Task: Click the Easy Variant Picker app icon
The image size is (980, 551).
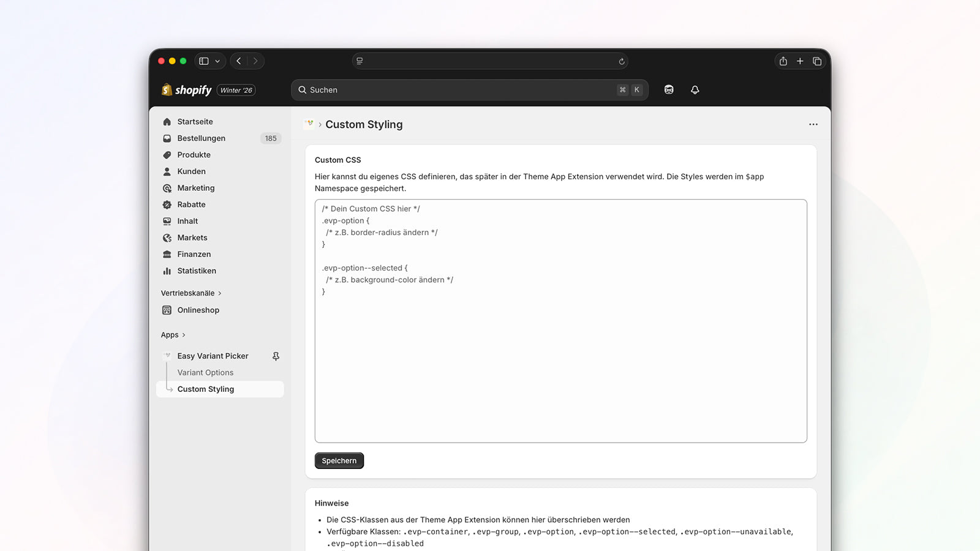Action: tap(167, 356)
